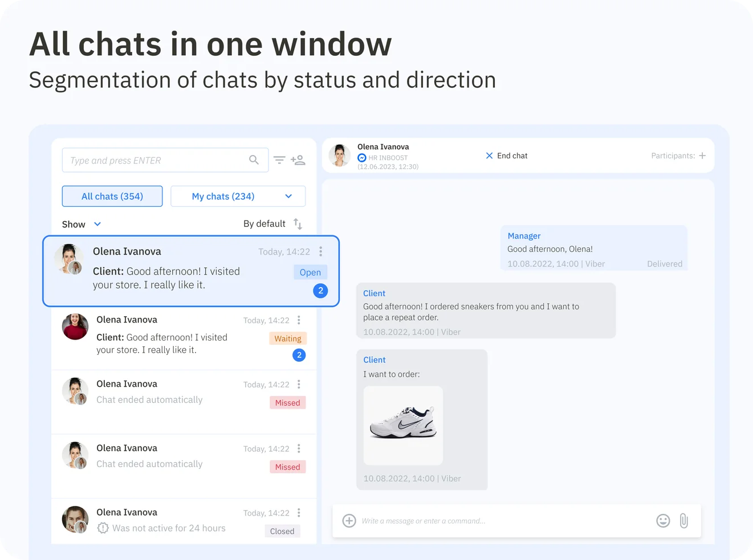The image size is (753, 560).
Task: Click the avatar of the Waiting chat
Action: [x=75, y=327]
